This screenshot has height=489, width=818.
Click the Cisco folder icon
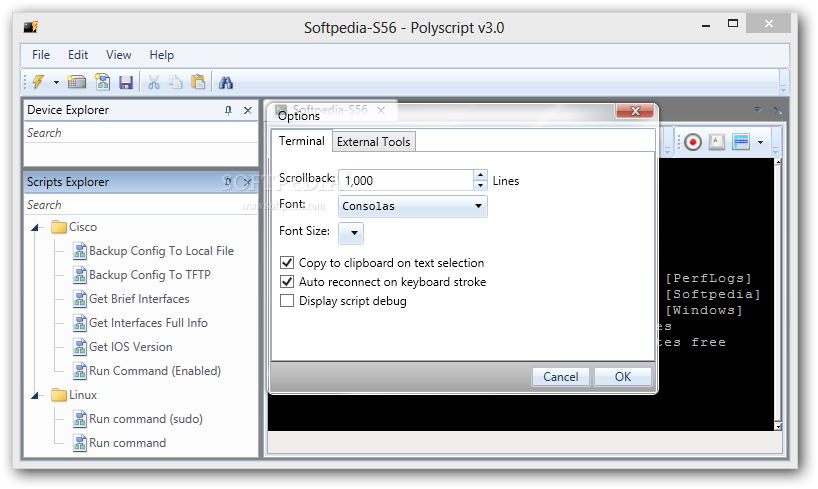point(59,227)
